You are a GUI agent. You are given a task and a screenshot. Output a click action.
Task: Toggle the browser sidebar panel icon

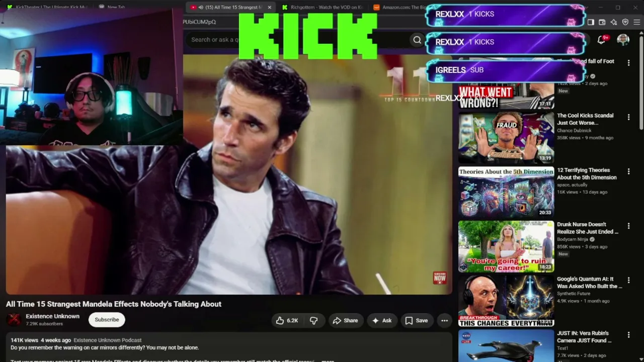click(x=591, y=22)
